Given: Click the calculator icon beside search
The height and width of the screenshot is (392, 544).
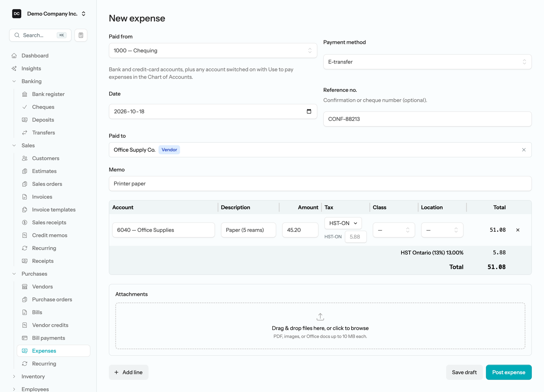Looking at the screenshot, I should click(81, 35).
